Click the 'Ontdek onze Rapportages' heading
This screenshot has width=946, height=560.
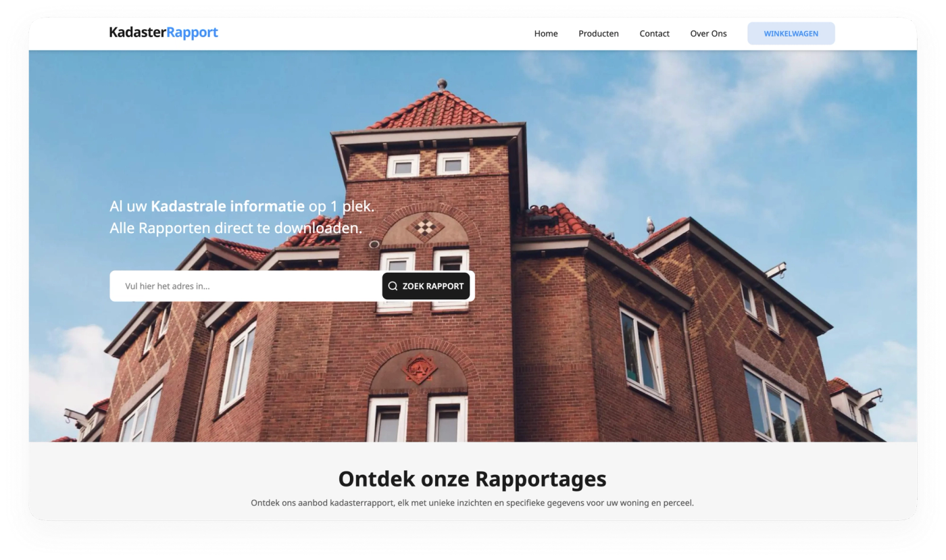(x=472, y=478)
